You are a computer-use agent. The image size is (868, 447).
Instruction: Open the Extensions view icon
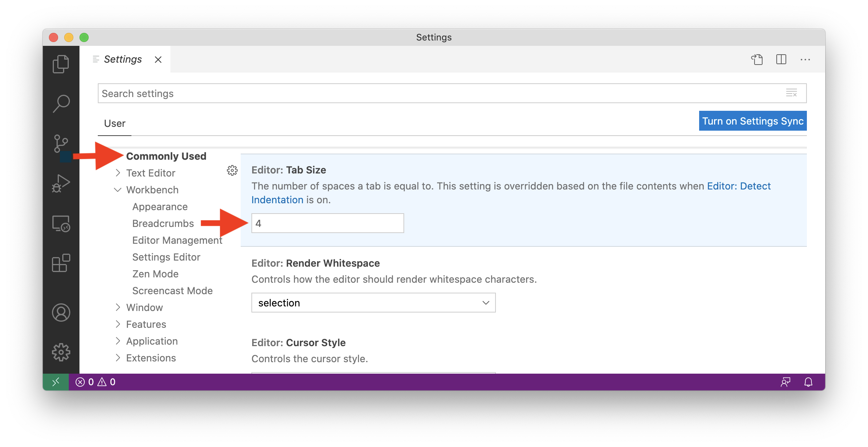pos(61,263)
